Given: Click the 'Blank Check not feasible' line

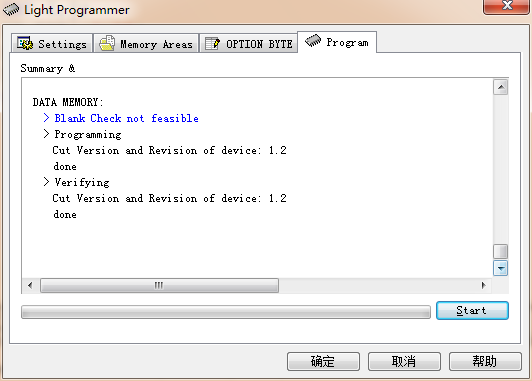Looking at the screenshot, I should click(x=121, y=118).
